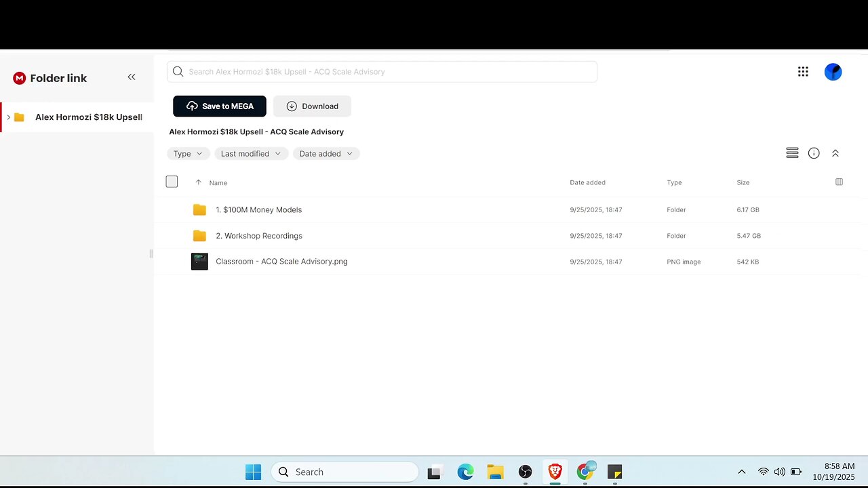Select the 2. Workshop Recordings name
The image size is (868, 488).
pyautogui.click(x=259, y=236)
